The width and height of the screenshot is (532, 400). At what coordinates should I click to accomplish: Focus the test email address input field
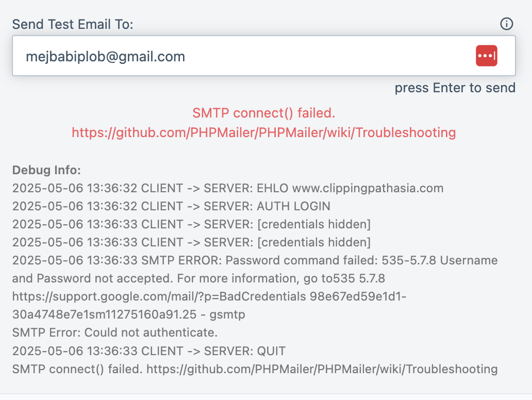[x=263, y=56]
